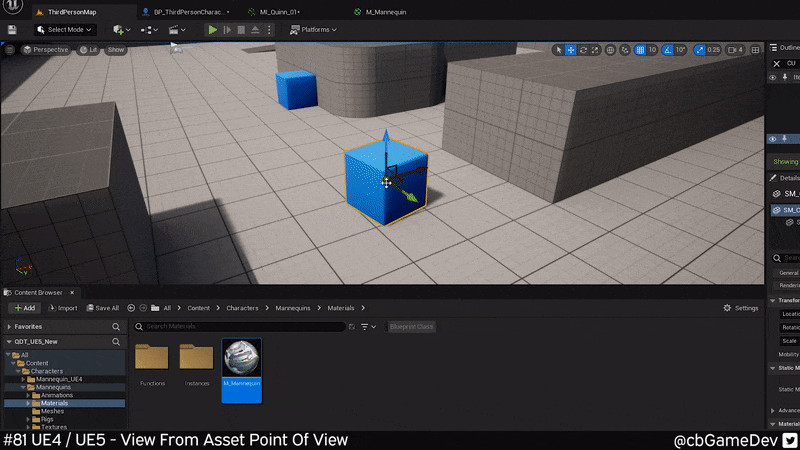Image resolution: width=800 pixels, height=450 pixels.
Task: Click the Eject from player button
Action: (255, 30)
